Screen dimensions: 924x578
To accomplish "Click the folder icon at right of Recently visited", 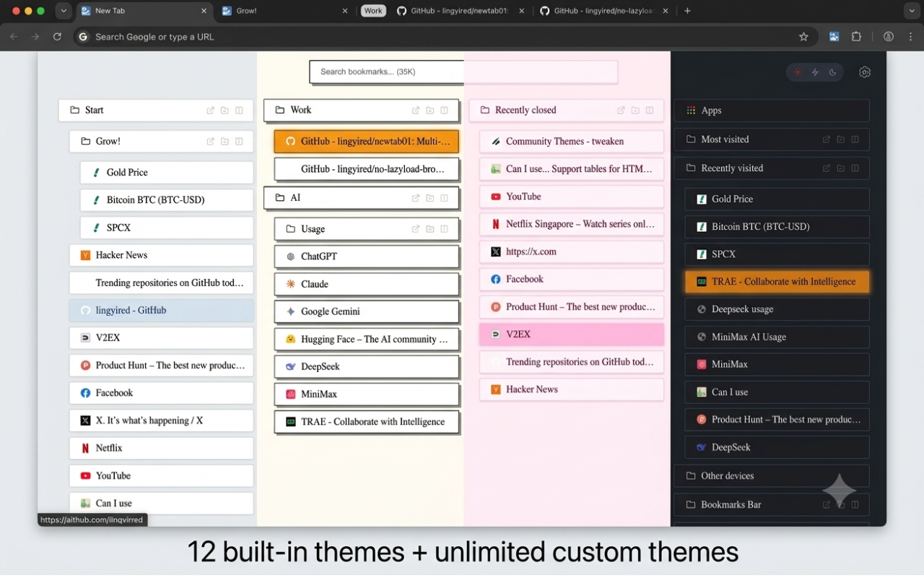I will (x=841, y=168).
